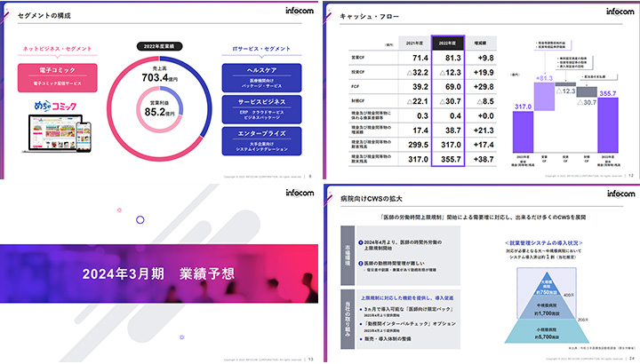Select the laptop and phone mockup image
This screenshot has width=640, height=364.
pos(57,133)
